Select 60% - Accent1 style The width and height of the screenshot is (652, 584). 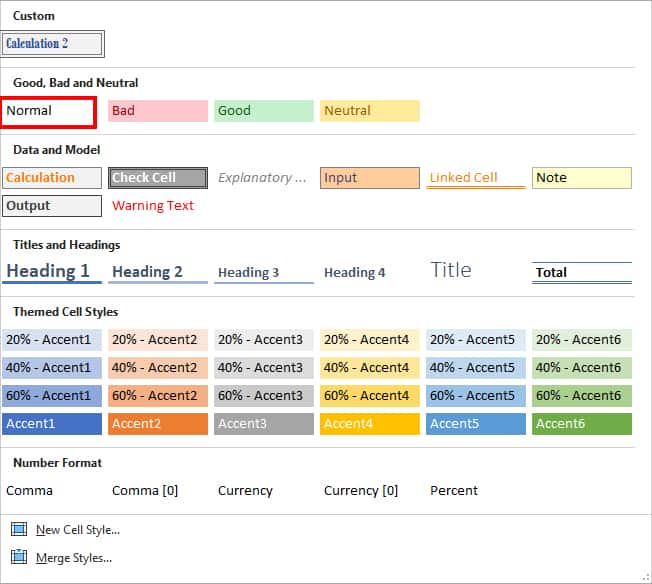[x=52, y=396]
